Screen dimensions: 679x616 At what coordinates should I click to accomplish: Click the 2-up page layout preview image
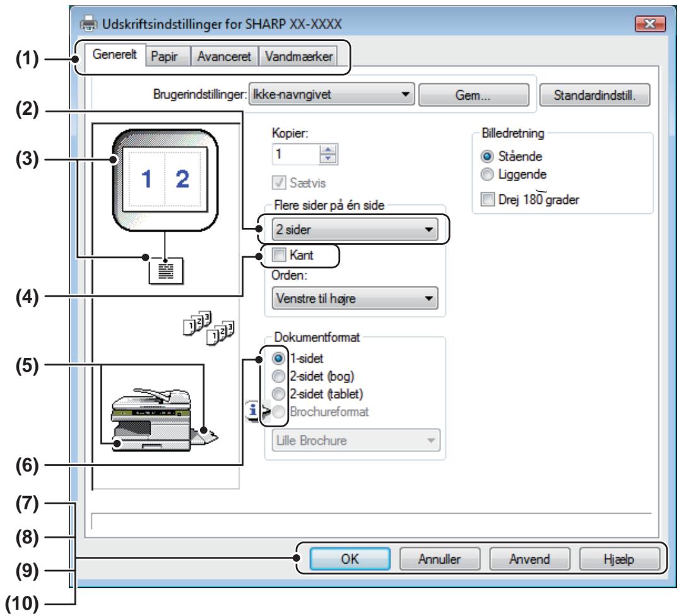click(165, 179)
